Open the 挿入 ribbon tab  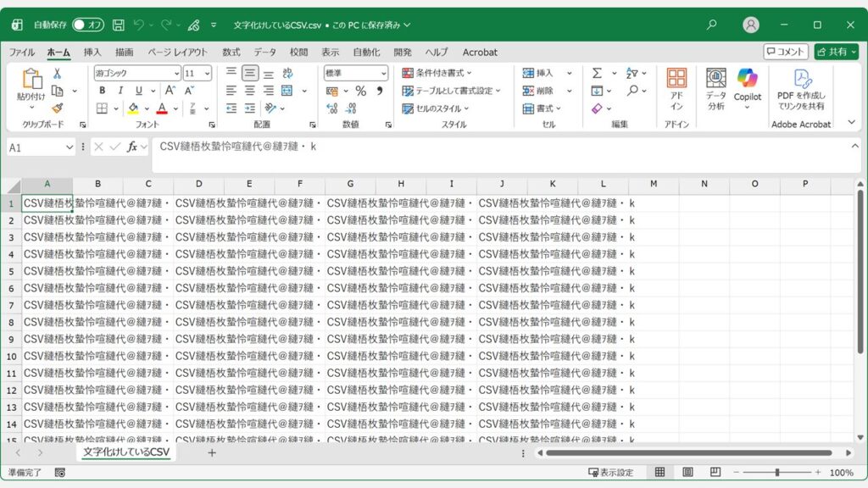pyautogui.click(x=91, y=52)
